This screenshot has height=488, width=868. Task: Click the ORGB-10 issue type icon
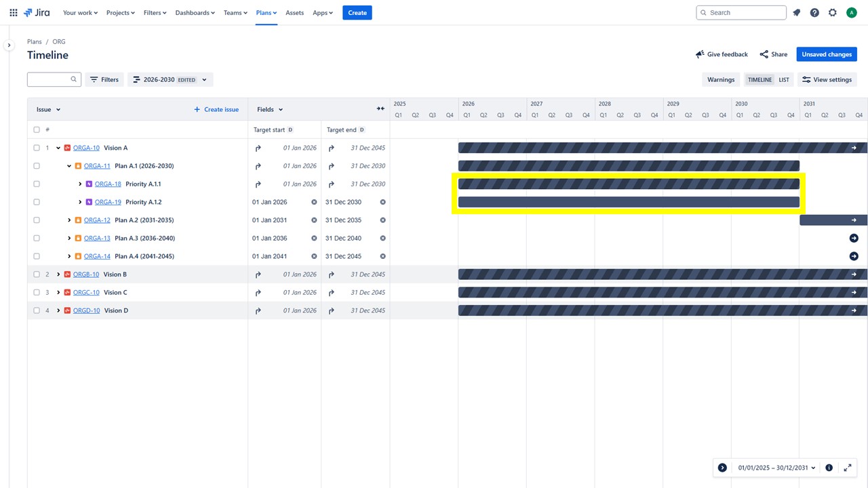(68, 274)
